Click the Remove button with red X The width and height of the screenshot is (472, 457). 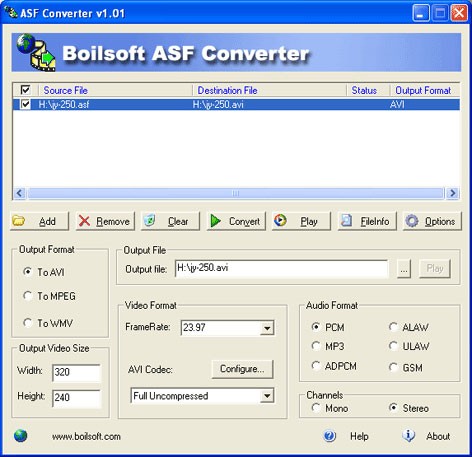point(105,221)
